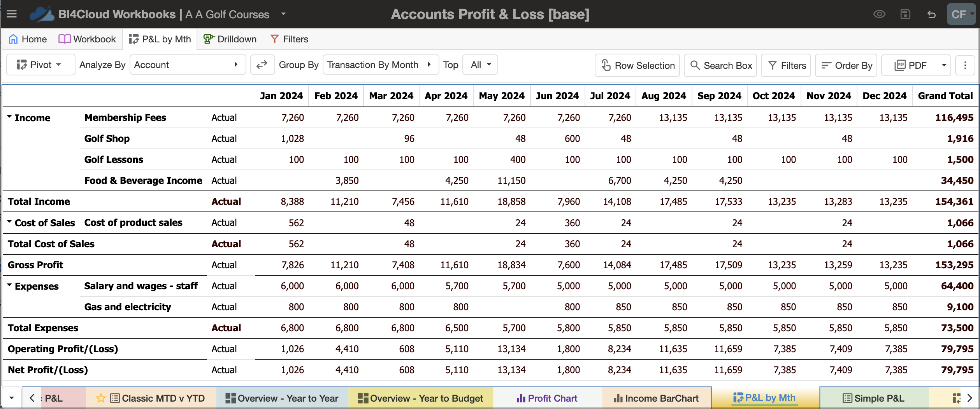Image resolution: width=980 pixels, height=409 pixels.
Task: Open Group By Transaction By Month selector
Action: click(x=381, y=65)
